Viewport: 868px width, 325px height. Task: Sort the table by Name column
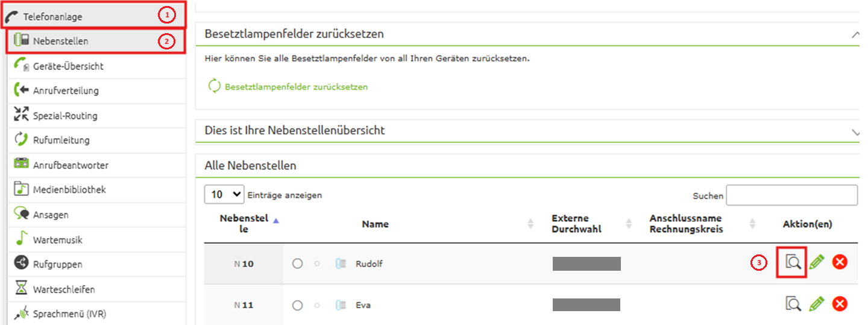(x=375, y=224)
